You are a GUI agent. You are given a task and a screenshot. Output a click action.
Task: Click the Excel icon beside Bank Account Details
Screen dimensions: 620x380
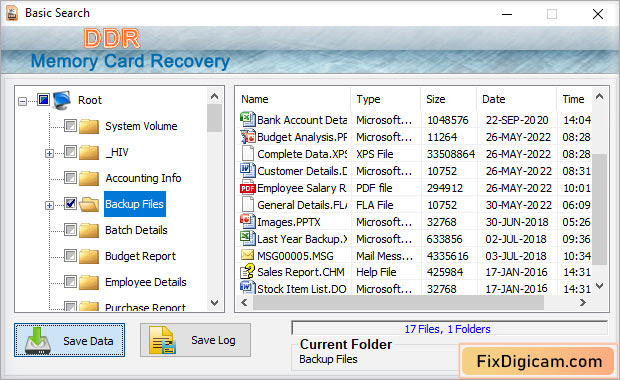point(248,119)
